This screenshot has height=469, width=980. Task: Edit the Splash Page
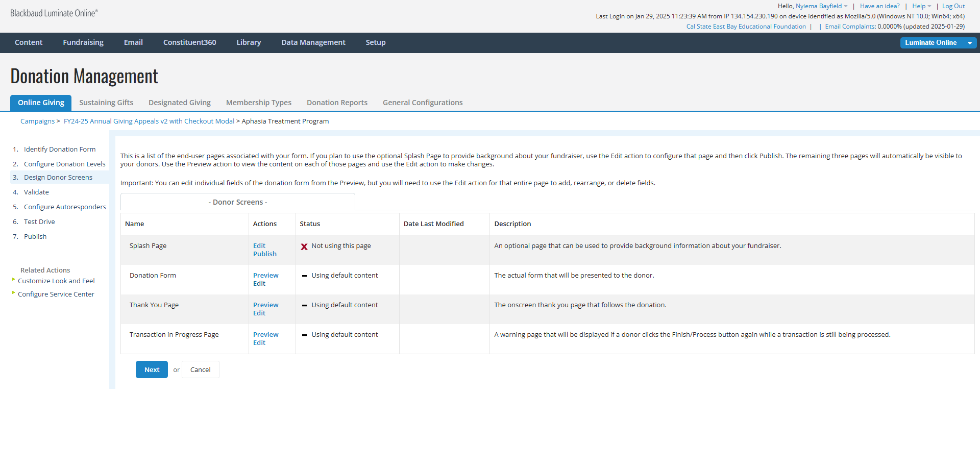pos(259,246)
